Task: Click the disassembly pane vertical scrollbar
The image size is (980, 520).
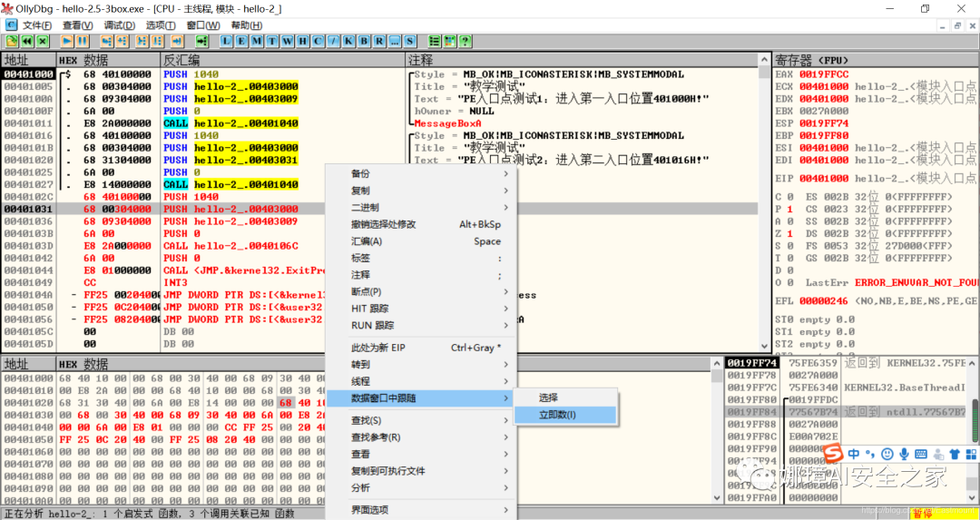Action: (x=764, y=202)
